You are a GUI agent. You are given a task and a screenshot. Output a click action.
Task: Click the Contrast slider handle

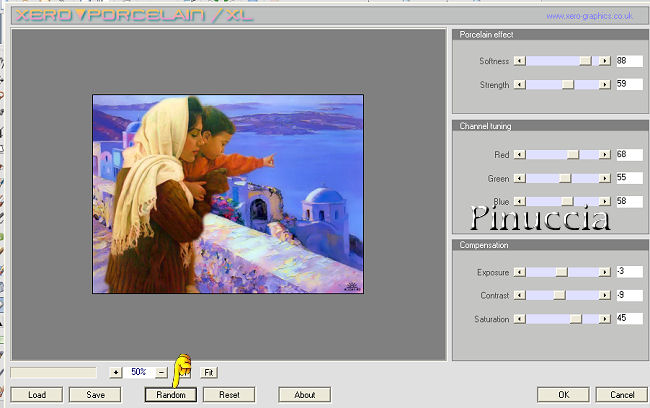(560, 295)
